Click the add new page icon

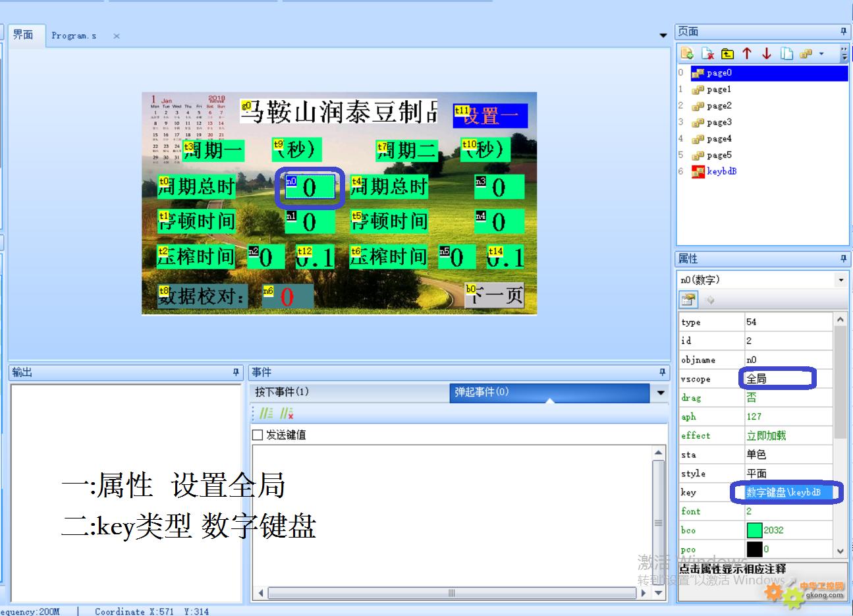click(x=687, y=54)
